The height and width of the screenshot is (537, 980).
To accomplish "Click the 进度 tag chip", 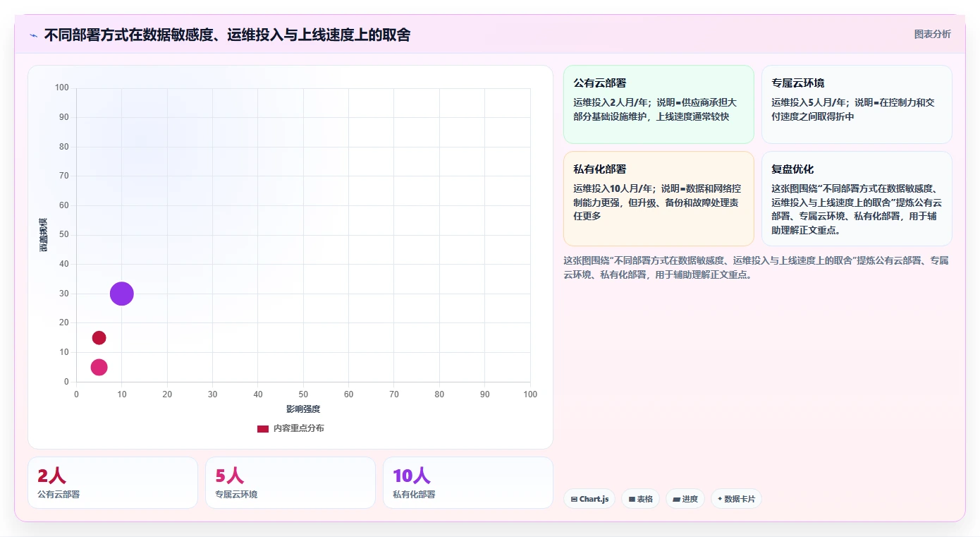I will (685, 499).
